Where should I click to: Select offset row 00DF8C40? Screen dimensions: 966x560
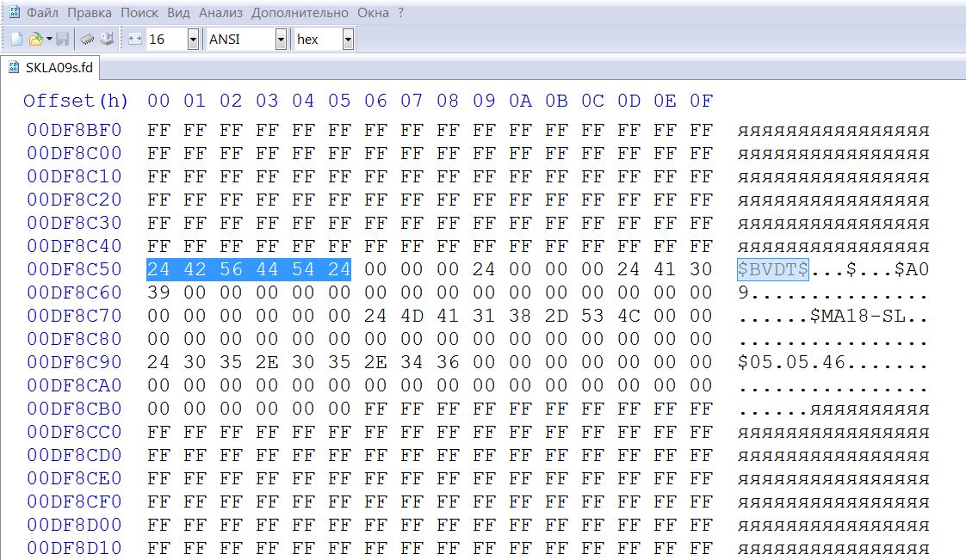[74, 246]
